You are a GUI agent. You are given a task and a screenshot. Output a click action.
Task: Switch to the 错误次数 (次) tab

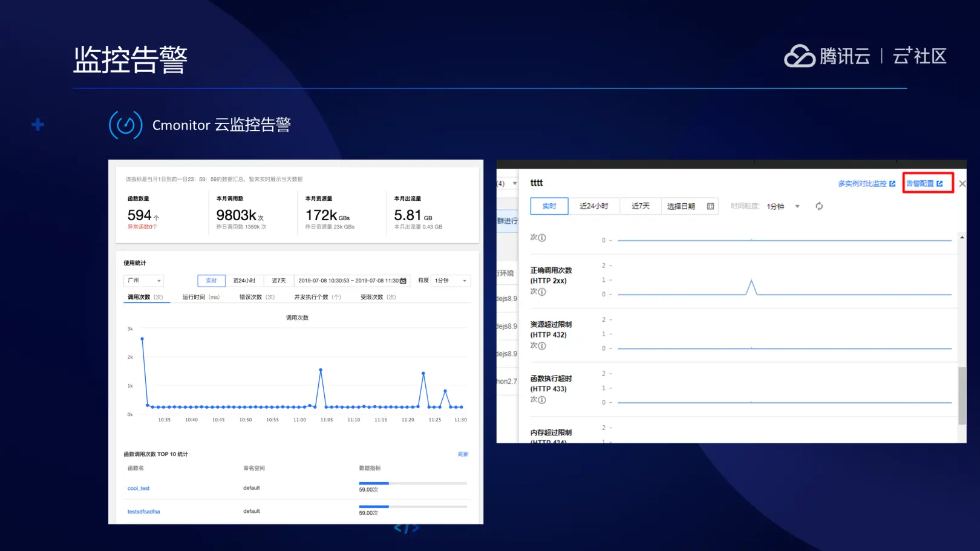(x=257, y=297)
